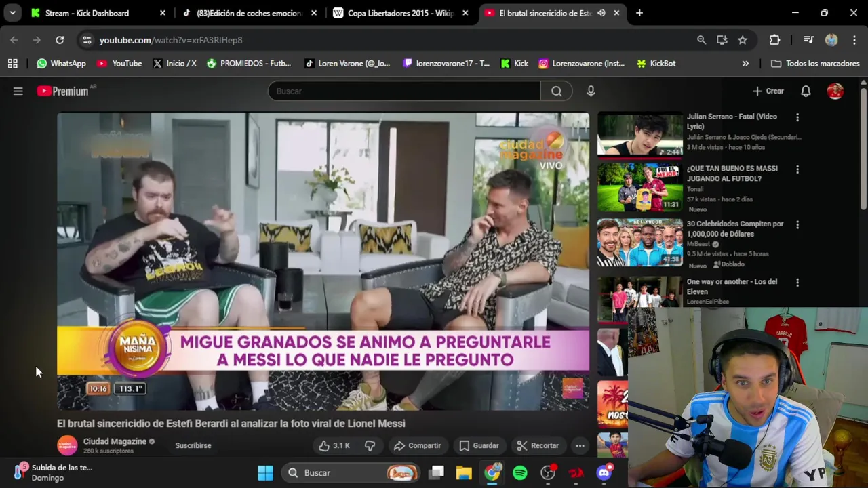Open the Inicio / X bookmark

click(x=174, y=63)
